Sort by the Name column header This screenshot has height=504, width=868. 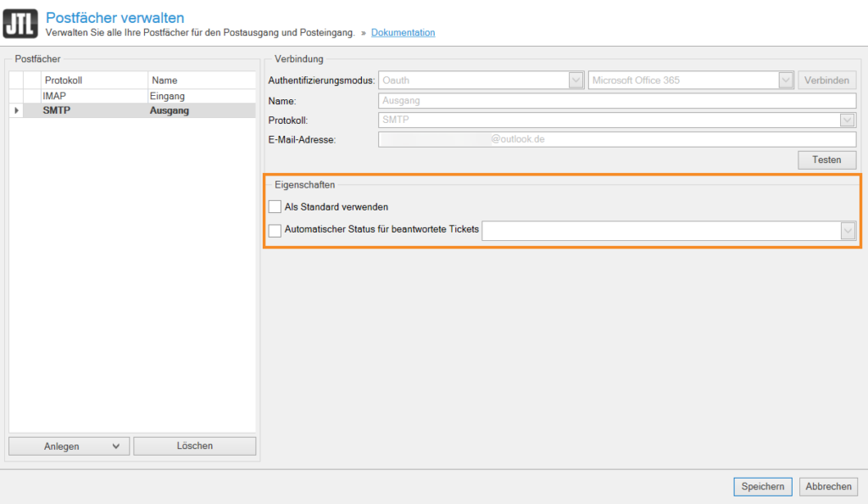coord(200,80)
